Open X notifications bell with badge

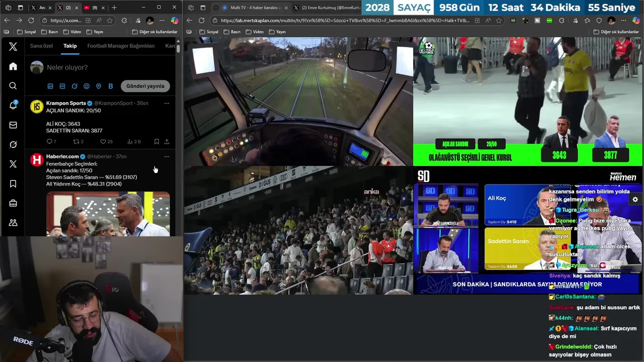13,105
